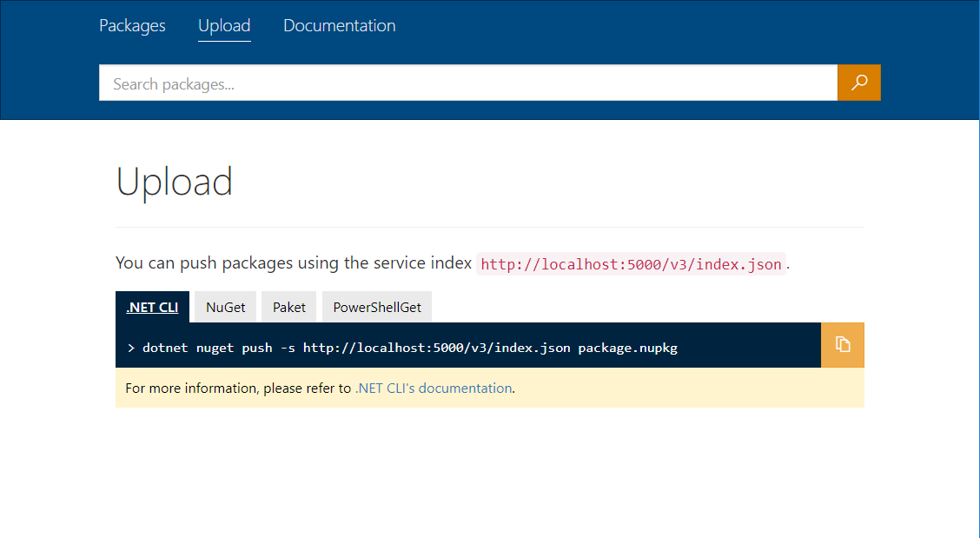980x538 pixels.
Task: Click the 'For more information' note text
Action: pos(320,388)
